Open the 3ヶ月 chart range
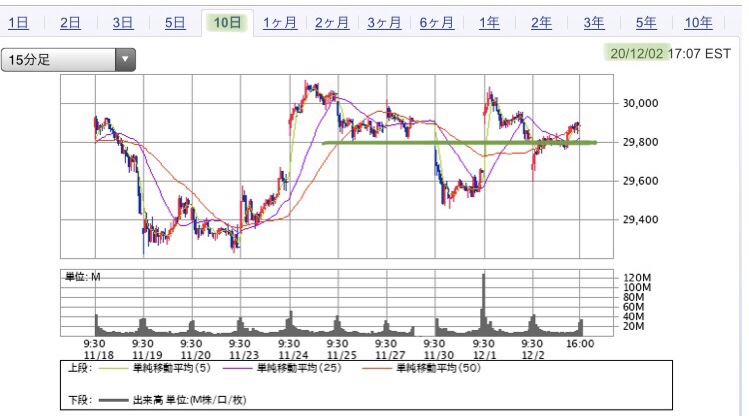Viewport: 749px width, 416px height. [384, 22]
